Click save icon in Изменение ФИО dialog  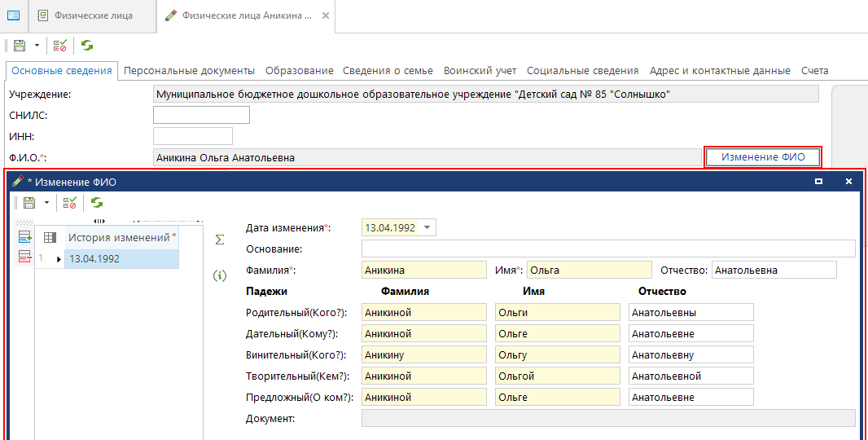[x=29, y=202]
